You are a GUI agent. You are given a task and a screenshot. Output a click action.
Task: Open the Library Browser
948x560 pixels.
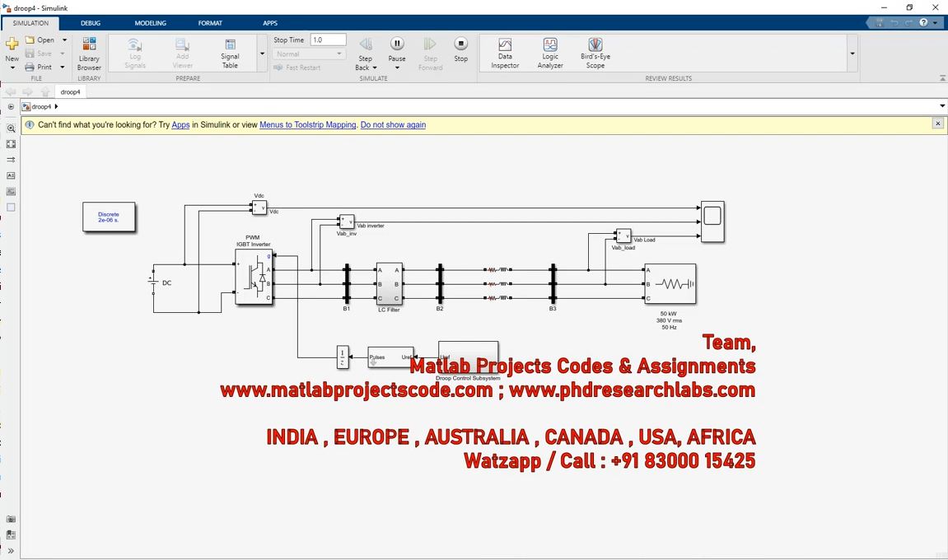coord(89,54)
